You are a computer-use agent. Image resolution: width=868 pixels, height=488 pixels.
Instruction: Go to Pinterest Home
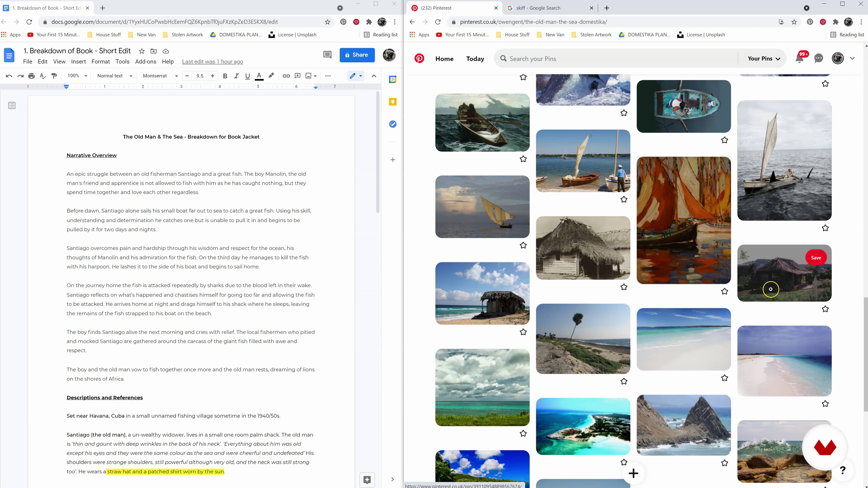[444, 59]
